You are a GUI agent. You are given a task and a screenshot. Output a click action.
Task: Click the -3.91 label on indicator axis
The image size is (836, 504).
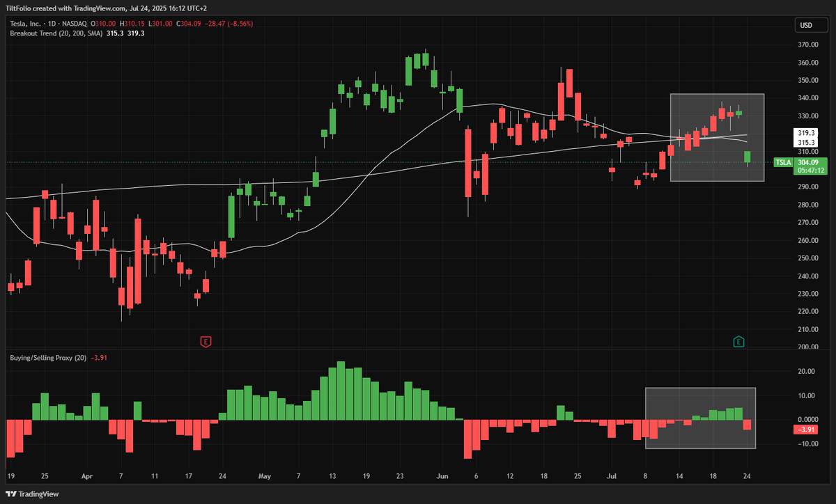click(x=806, y=430)
